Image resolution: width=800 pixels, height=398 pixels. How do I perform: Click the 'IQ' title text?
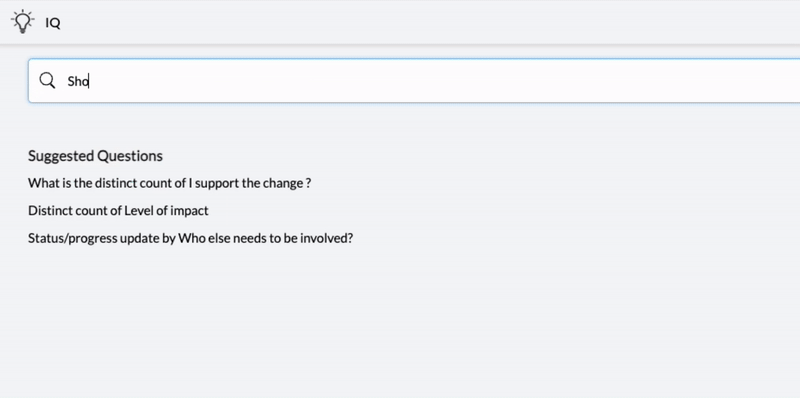(53, 23)
